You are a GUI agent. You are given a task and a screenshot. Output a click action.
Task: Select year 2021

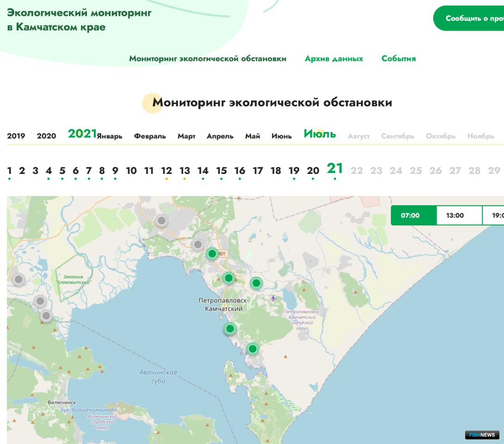tap(82, 133)
